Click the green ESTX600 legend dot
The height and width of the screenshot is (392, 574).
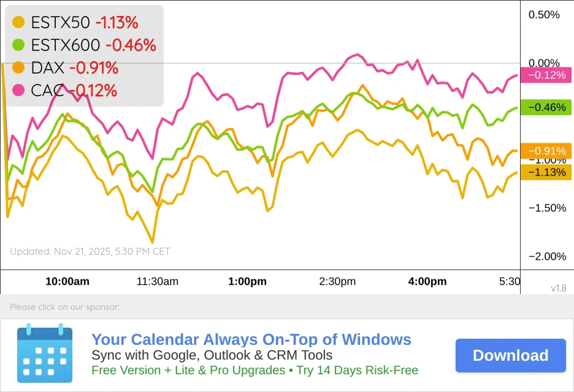pos(18,45)
